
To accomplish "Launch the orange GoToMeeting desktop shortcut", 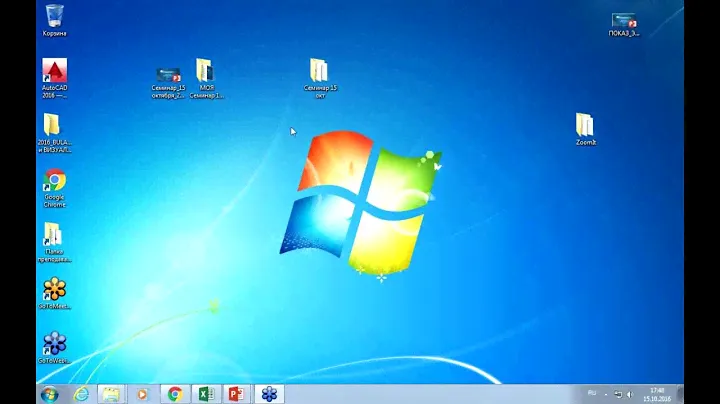I will click(54, 290).
